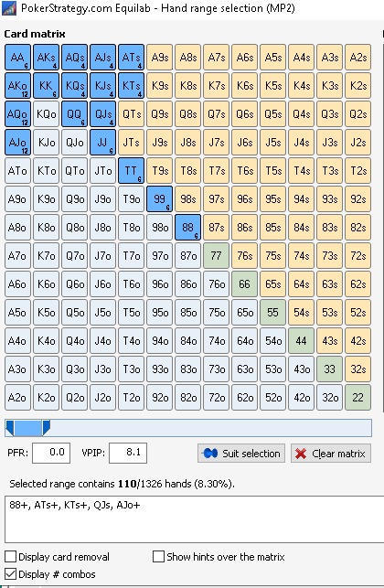Viewport: 384px width, 588px height.
Task: Select the ATo hand cell
Action: (17, 171)
